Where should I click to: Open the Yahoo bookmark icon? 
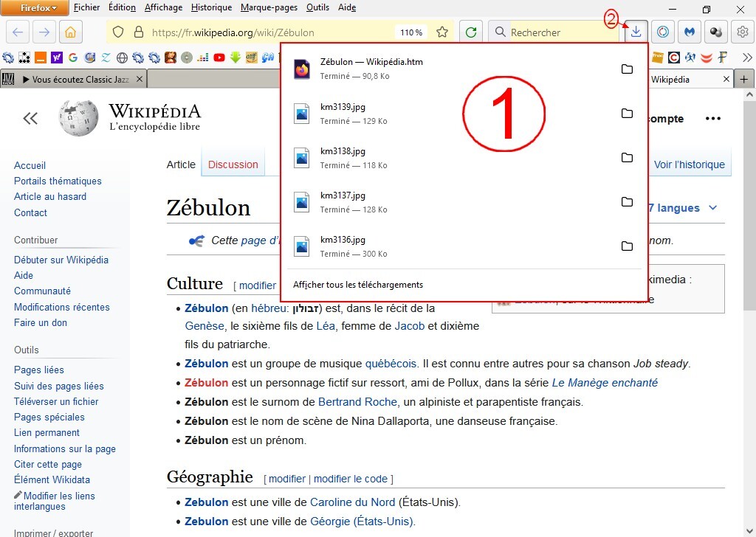57,58
